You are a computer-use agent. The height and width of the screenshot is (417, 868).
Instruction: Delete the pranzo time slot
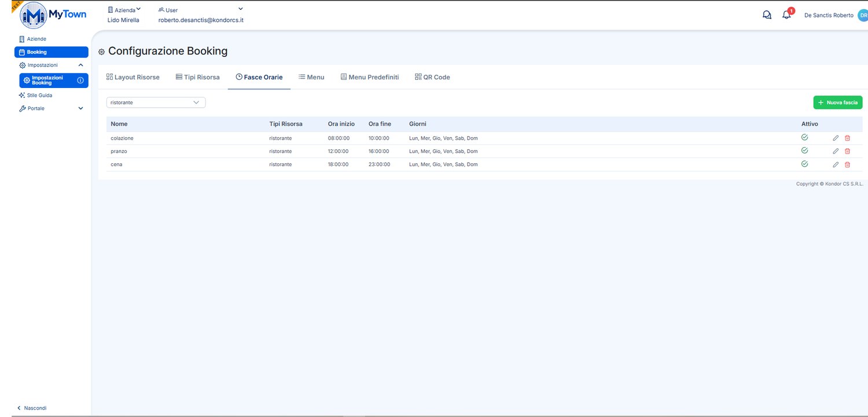pos(847,151)
